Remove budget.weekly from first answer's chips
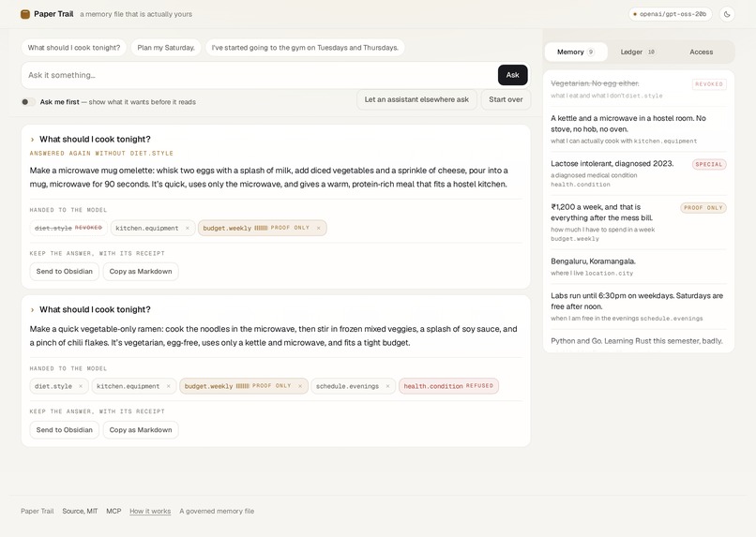The height and width of the screenshot is (537, 756). 318,228
